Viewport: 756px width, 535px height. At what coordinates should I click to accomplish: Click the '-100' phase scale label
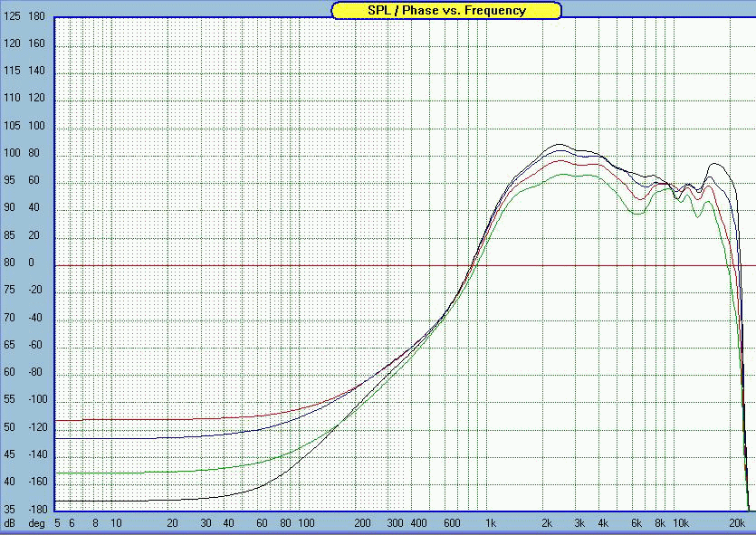click(x=38, y=399)
